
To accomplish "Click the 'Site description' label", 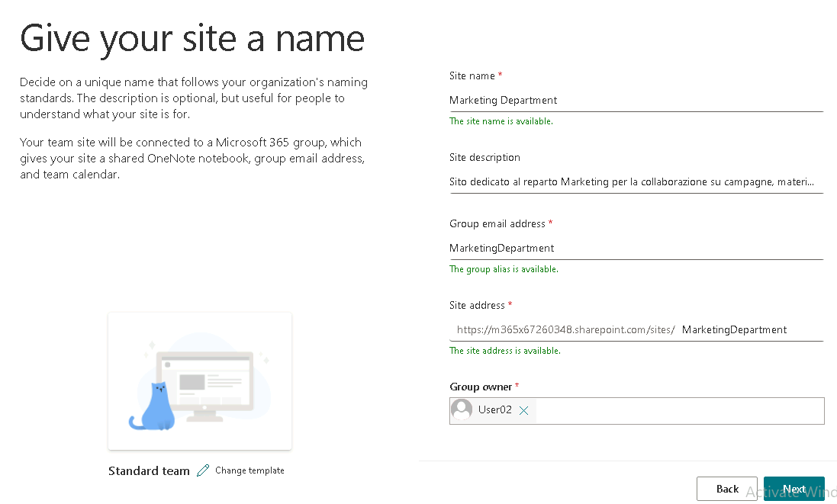I will pyautogui.click(x=484, y=157).
